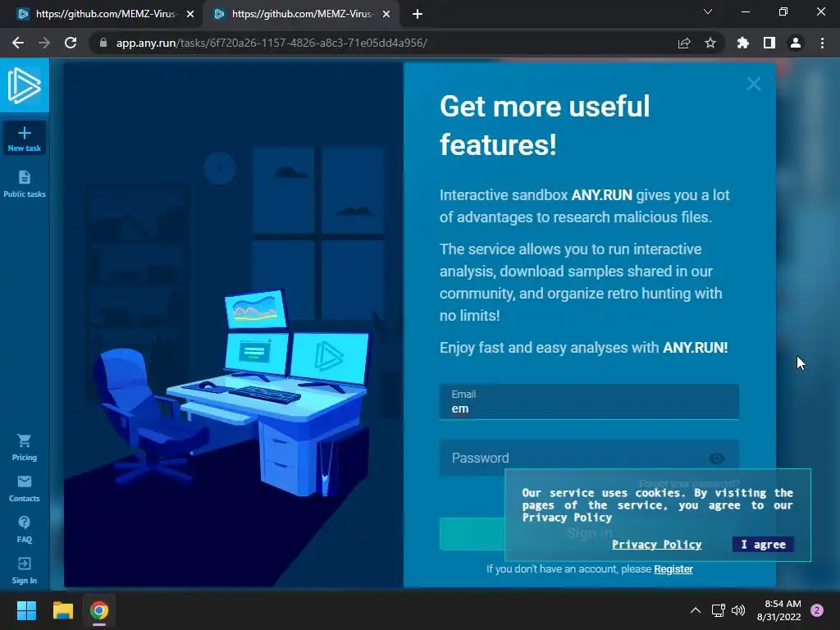Screen dimensions: 840x630
Task: Click Chrome icon in taskbar
Action: pyautogui.click(x=99, y=610)
